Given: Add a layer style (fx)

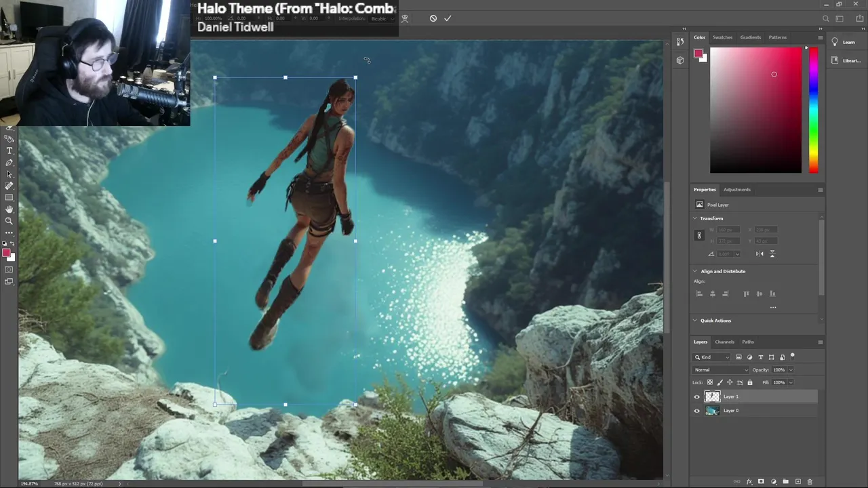Looking at the screenshot, I should coord(749,482).
